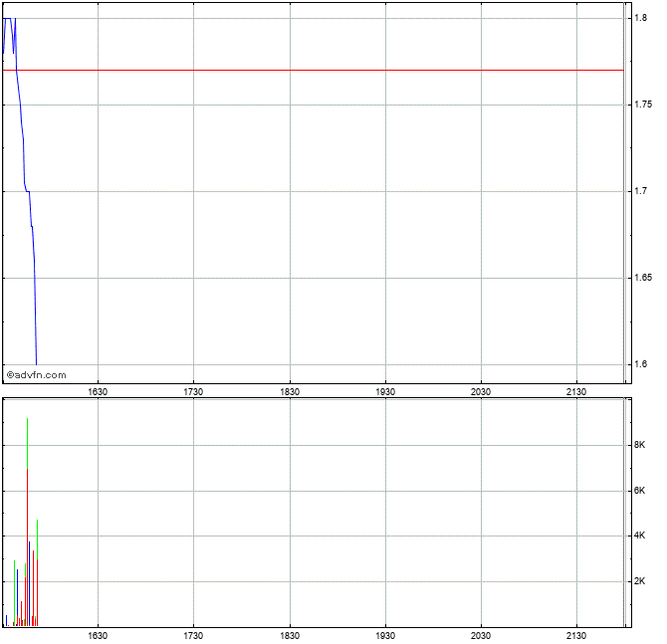Viewport: 667px width, 644px height.
Task: Click the tallest green volume bar
Action: [27, 442]
